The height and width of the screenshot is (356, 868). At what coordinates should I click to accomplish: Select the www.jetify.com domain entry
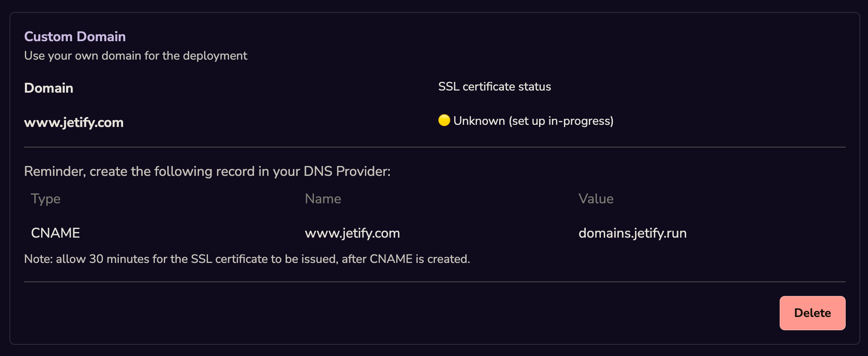pyautogui.click(x=74, y=123)
